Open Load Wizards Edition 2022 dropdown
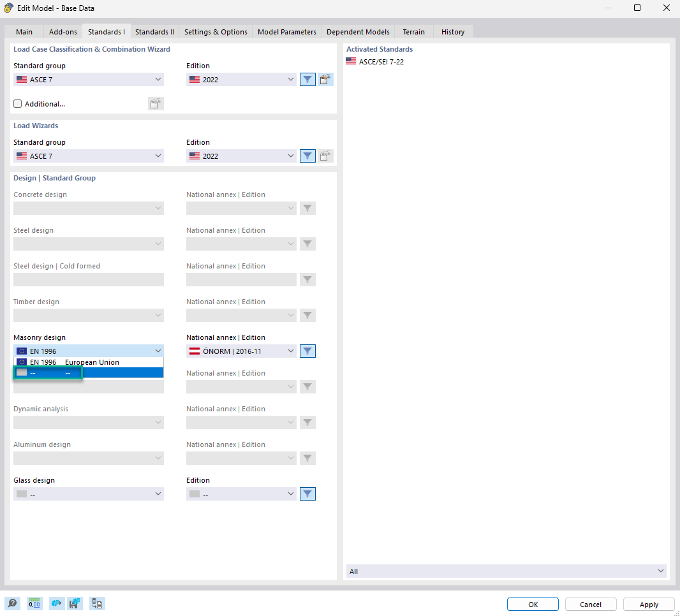 (241, 156)
